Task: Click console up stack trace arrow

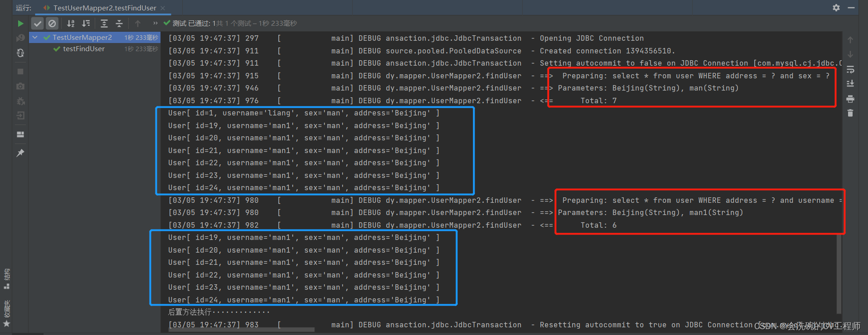Action: point(850,40)
